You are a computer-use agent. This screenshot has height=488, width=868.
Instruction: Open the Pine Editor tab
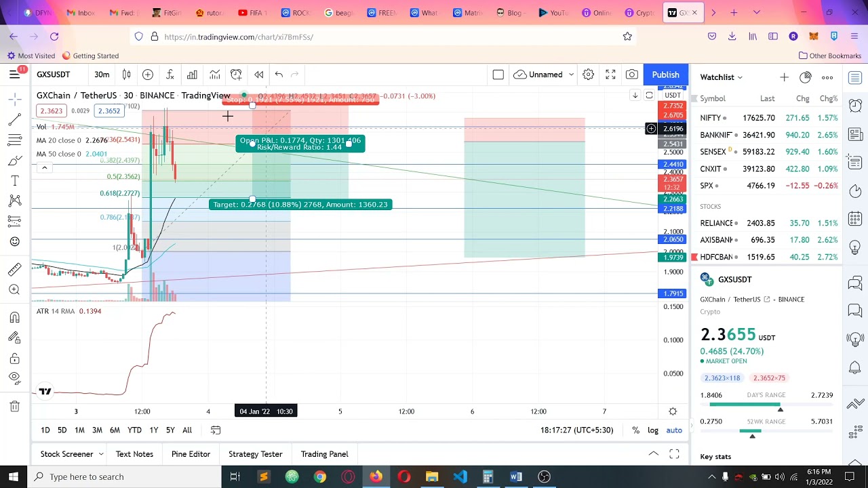(191, 454)
